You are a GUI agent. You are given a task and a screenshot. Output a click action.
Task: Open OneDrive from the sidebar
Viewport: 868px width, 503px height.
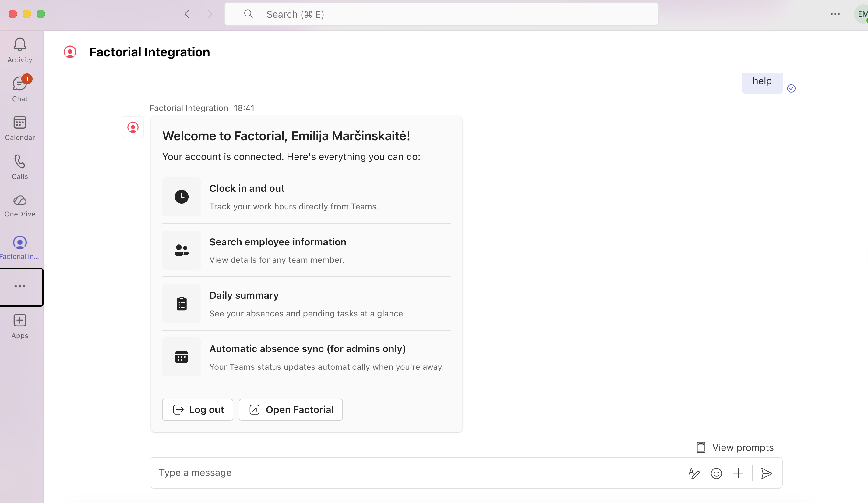pyautogui.click(x=19, y=205)
